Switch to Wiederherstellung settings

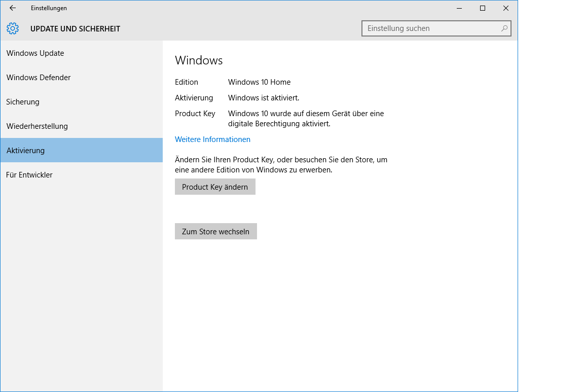coord(82,126)
